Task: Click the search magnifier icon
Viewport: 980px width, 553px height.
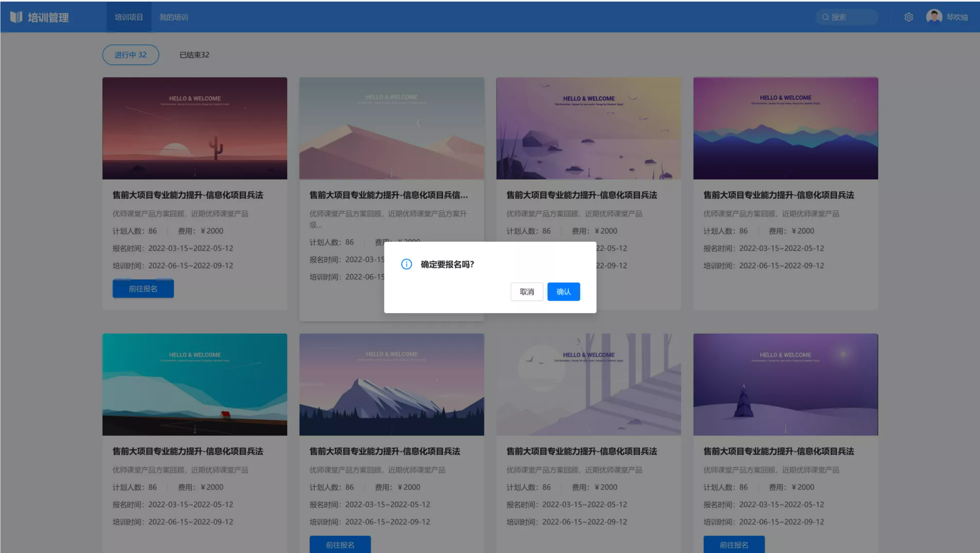Action: (825, 17)
